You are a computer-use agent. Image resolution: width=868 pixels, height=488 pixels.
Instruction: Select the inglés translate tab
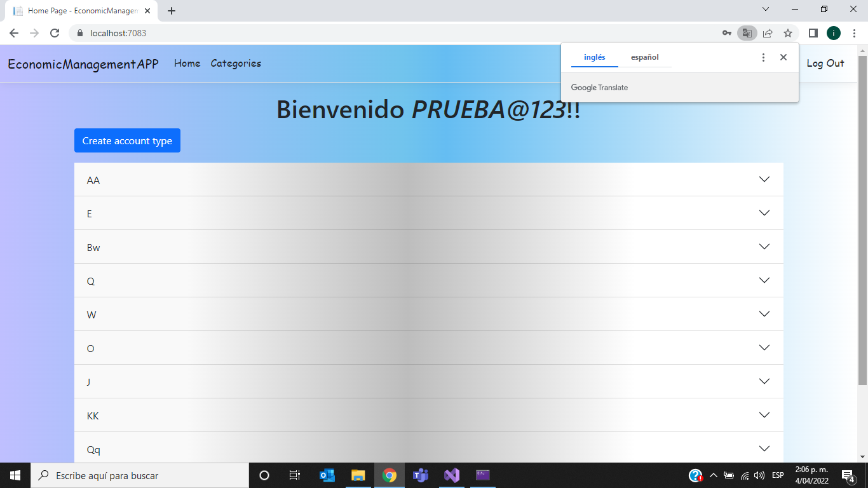[x=595, y=57]
